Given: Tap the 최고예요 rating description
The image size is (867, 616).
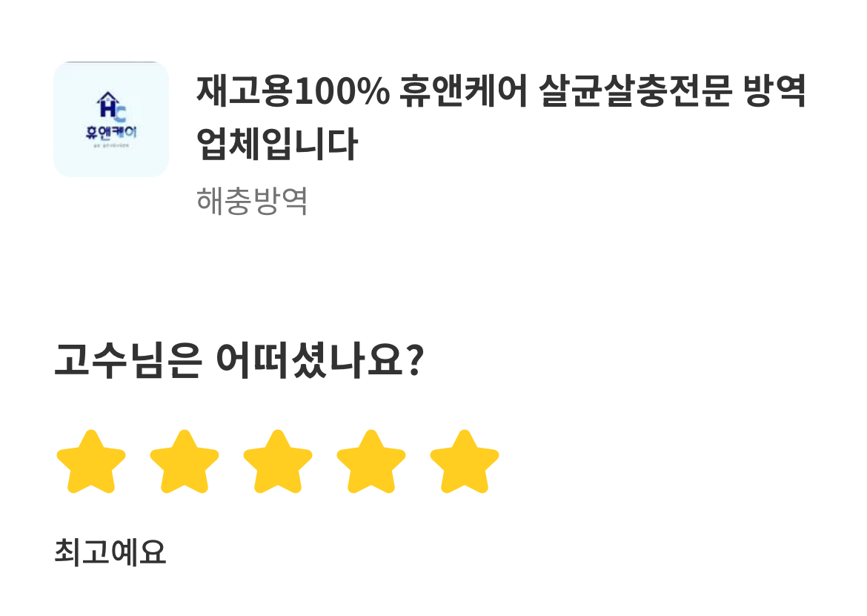Looking at the screenshot, I should click(x=110, y=552).
